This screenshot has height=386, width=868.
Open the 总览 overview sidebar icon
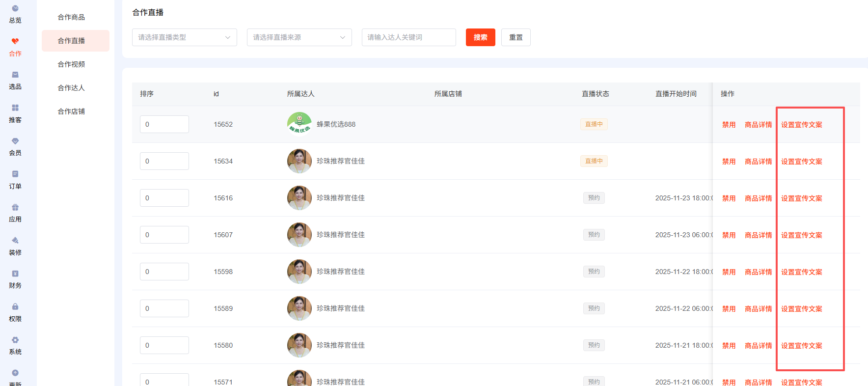(15, 9)
